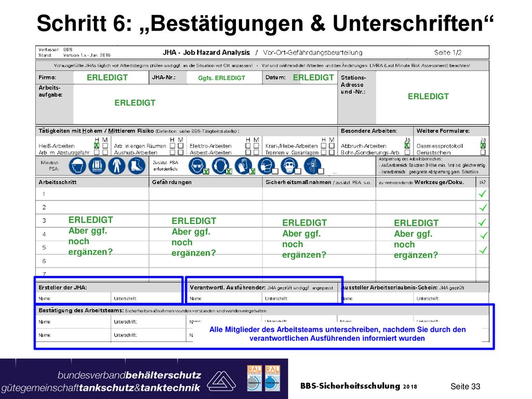
Task: Click the protective gloves PSA icon
Action: 243,166
